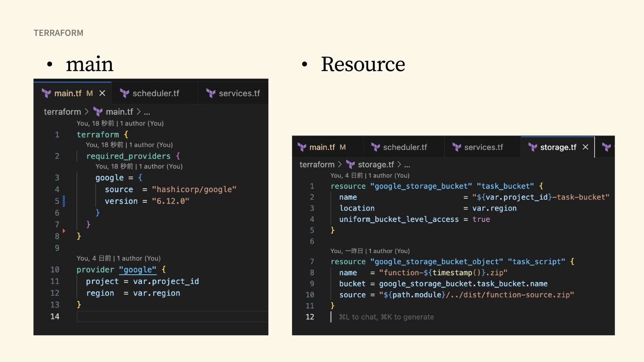Screen dimensions: 644x362
Task: Open main.tf tab in left editor
Action: tap(72, 93)
